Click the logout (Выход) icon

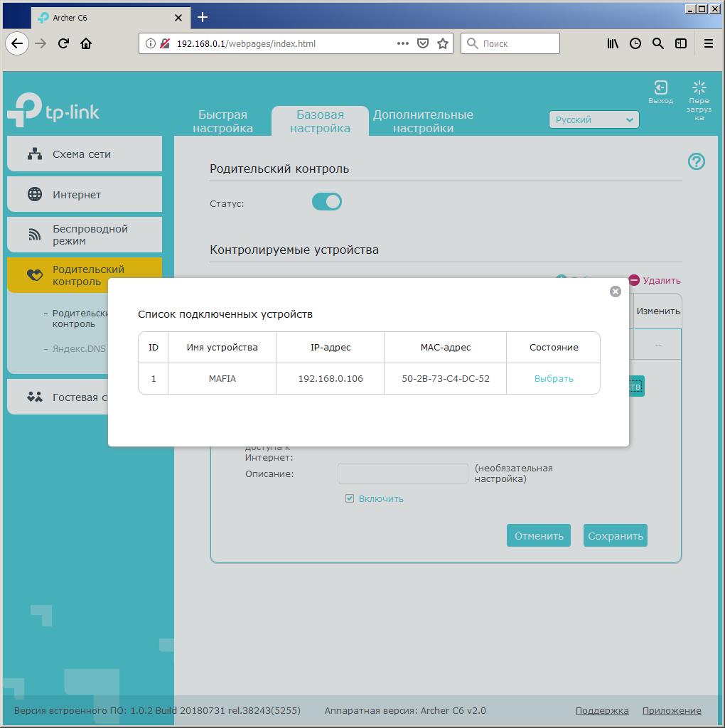click(x=660, y=88)
